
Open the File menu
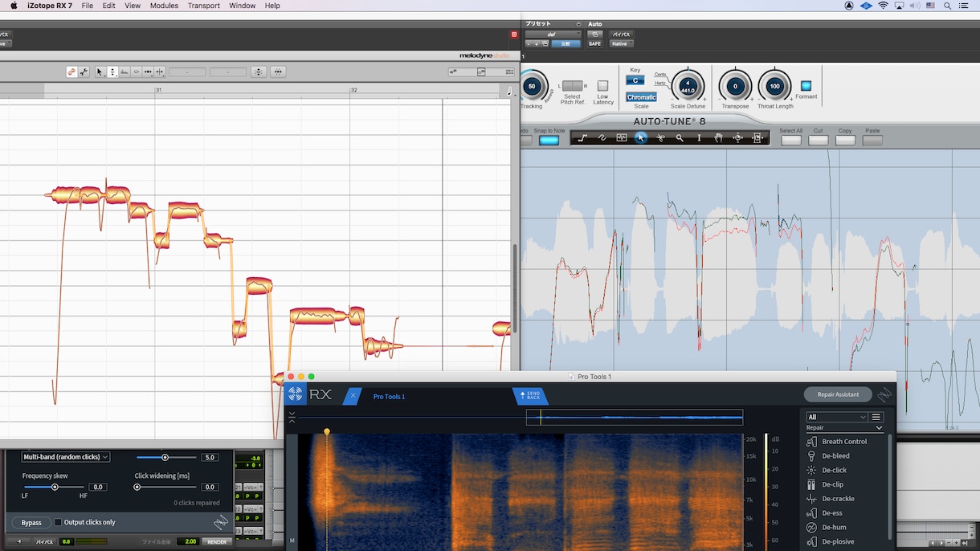coord(88,6)
